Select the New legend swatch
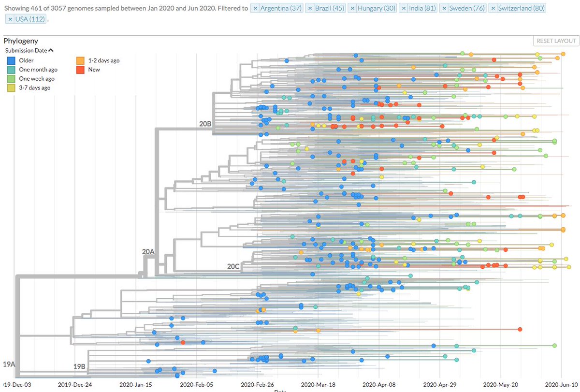This screenshot has width=580, height=392. coord(80,70)
